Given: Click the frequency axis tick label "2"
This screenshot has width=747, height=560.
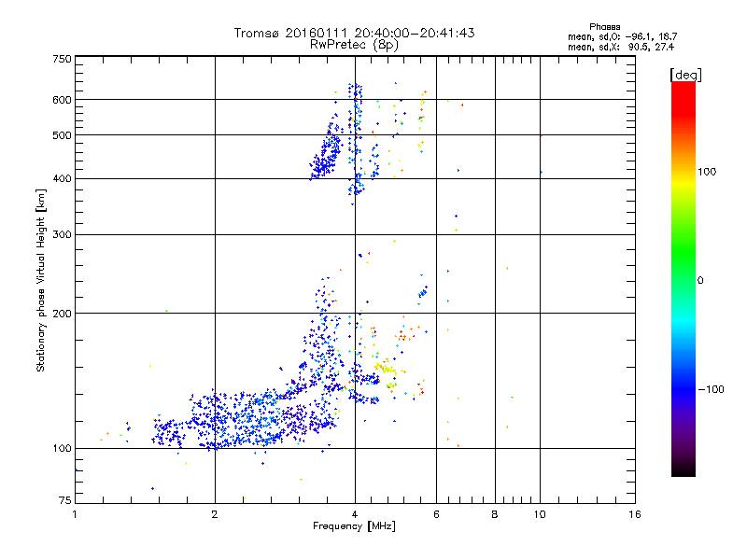Looking at the screenshot, I should [215, 514].
